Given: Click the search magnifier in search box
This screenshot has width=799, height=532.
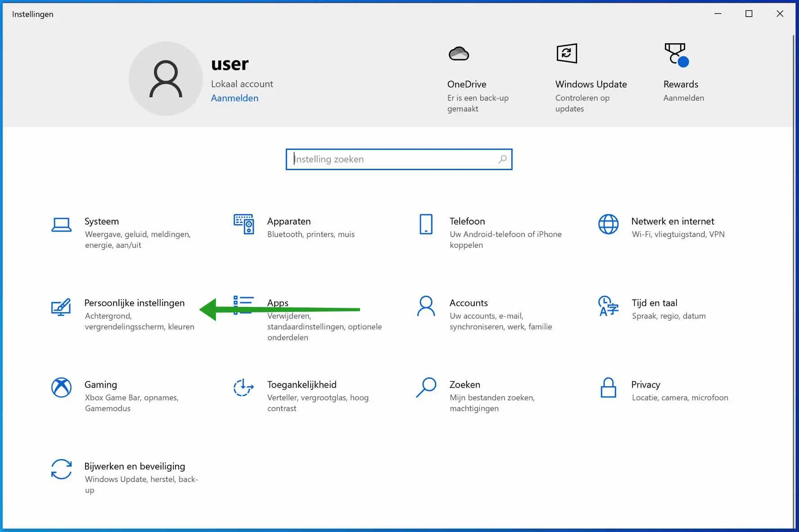Looking at the screenshot, I should coord(502,159).
